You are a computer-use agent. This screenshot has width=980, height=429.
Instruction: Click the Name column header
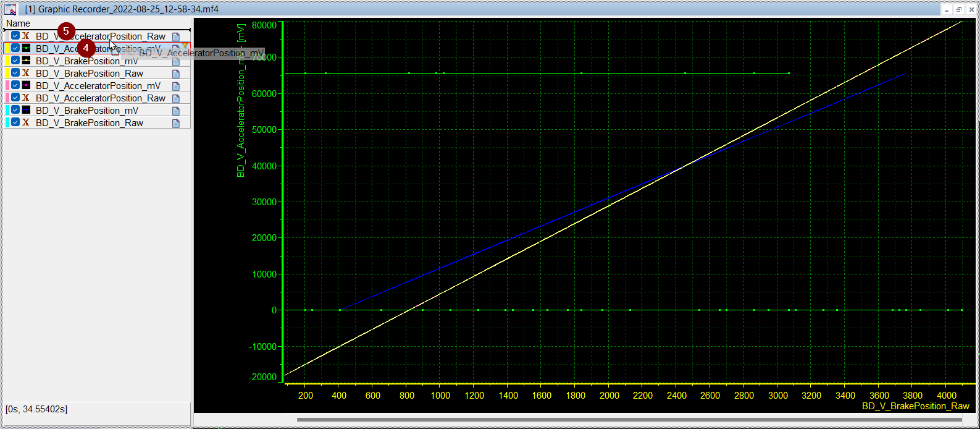(x=19, y=23)
